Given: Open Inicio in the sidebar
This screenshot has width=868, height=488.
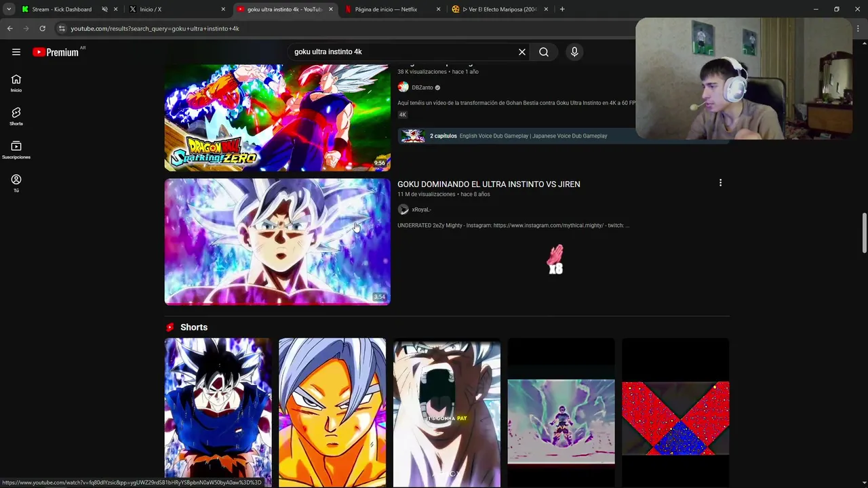Looking at the screenshot, I should point(16,83).
